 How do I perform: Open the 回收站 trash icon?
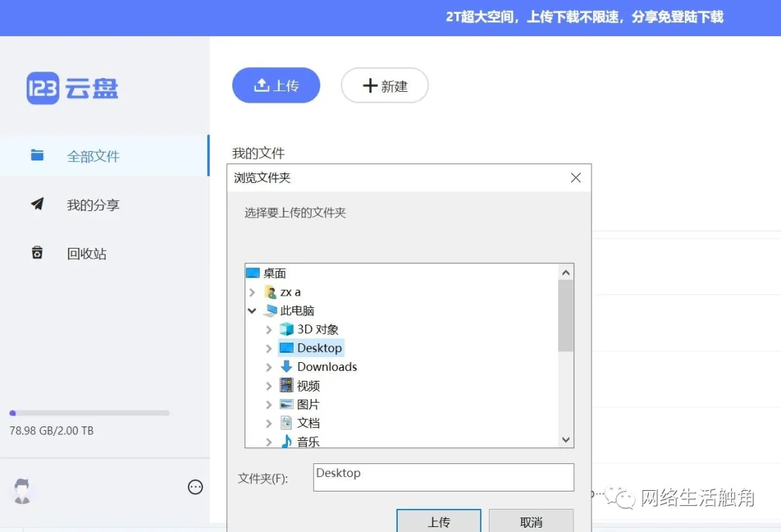(x=38, y=253)
